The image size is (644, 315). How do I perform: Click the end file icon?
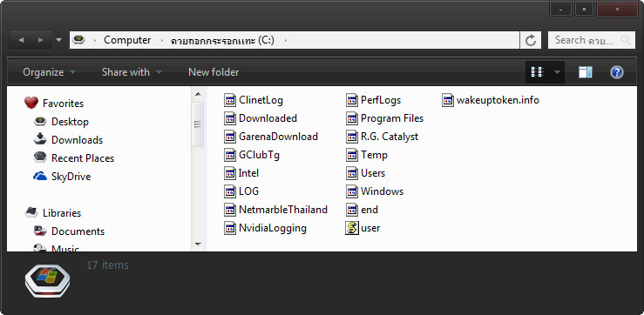[x=352, y=210]
